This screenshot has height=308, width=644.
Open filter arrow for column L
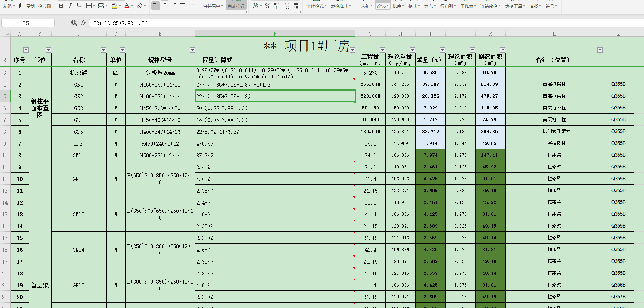[600, 50]
